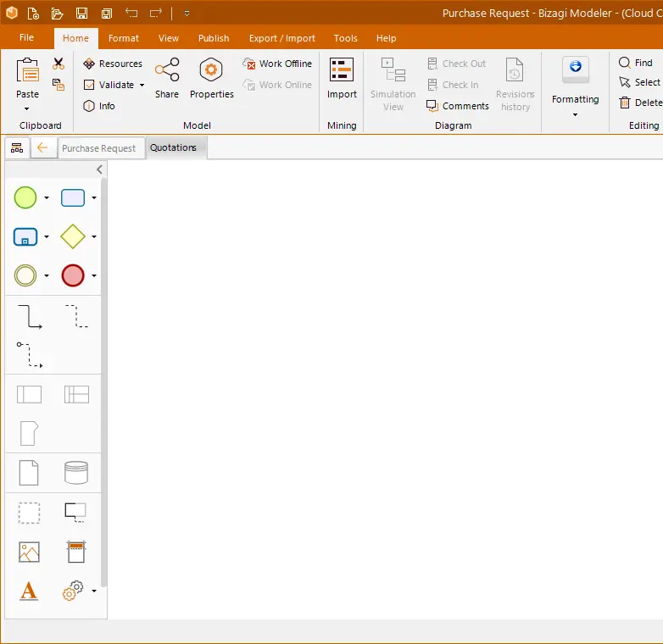Image resolution: width=663 pixels, height=644 pixels.
Task: Select the blue Task shape
Action: [x=73, y=197]
